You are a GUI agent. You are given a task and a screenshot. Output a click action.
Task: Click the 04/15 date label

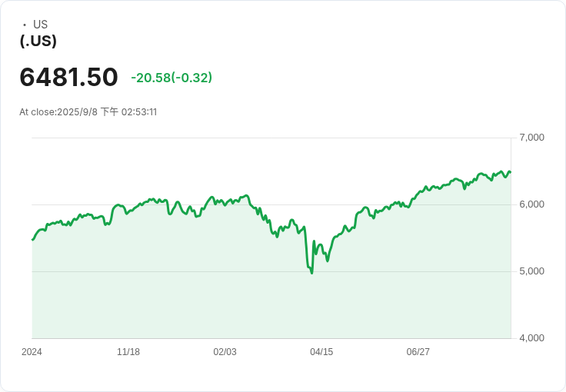coord(321,352)
